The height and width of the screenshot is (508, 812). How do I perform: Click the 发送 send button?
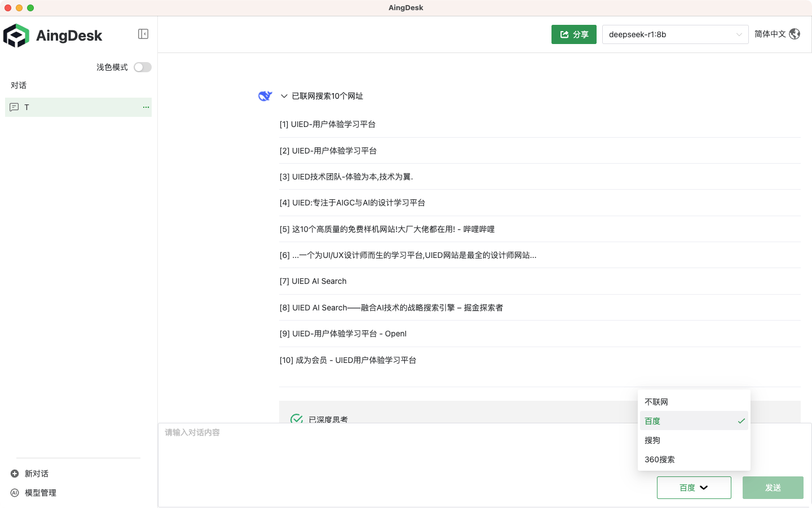coord(773,488)
